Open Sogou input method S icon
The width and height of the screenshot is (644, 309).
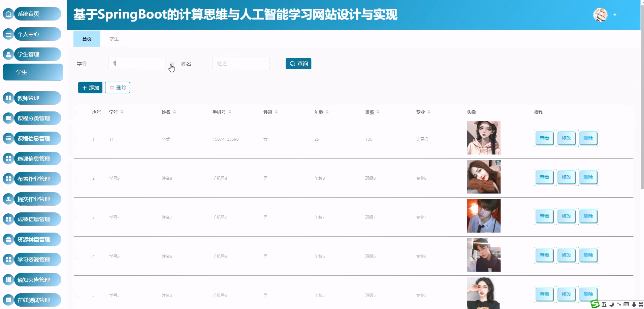(595, 304)
